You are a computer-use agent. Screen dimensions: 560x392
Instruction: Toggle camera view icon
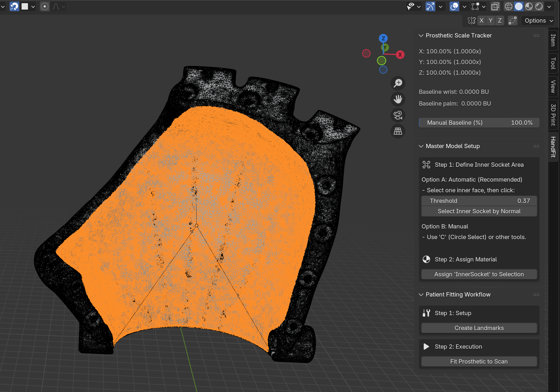[x=398, y=115]
